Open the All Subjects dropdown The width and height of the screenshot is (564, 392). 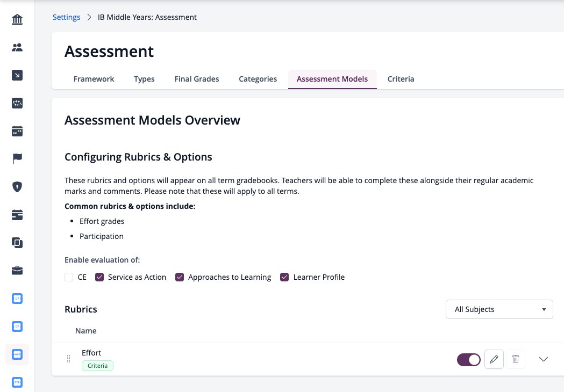click(499, 309)
